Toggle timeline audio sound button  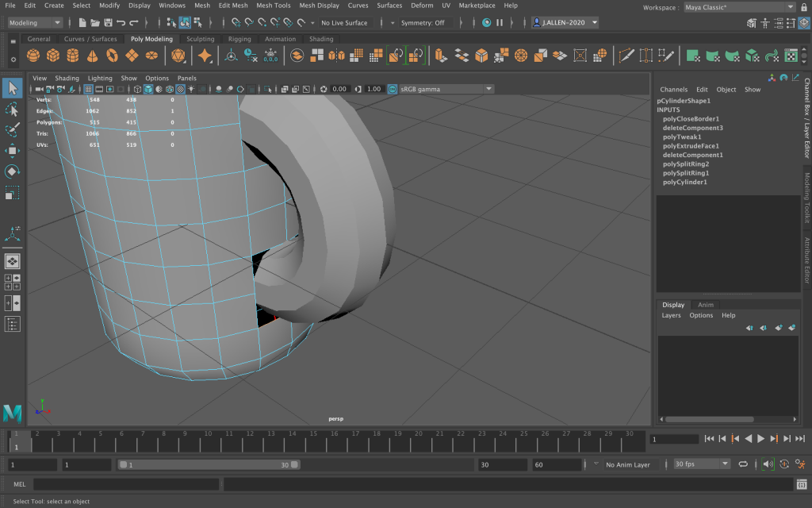[x=767, y=464]
